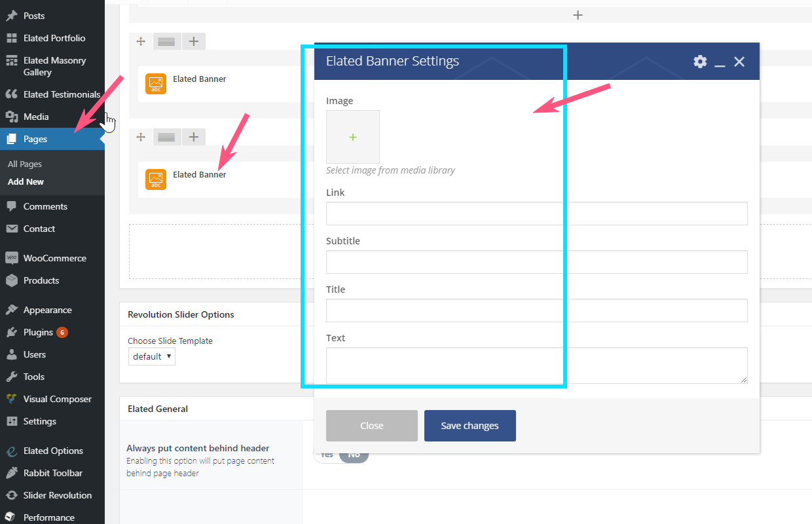Viewport: 812px width, 524px height.
Task: Click the Elated Portfolio grid icon
Action: 12,38
